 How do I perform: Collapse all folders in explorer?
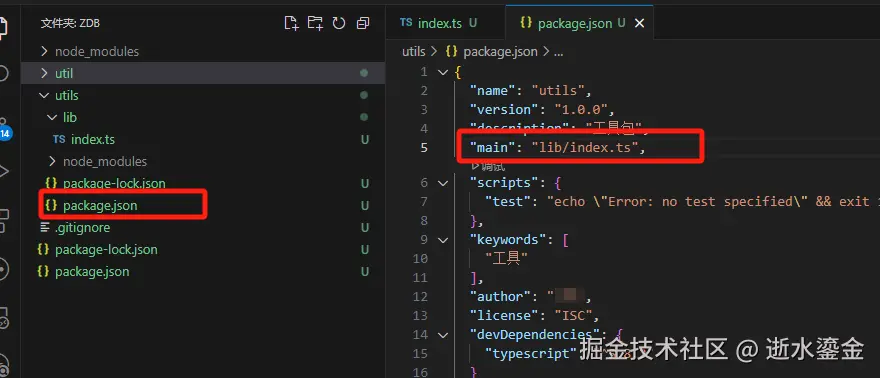363,23
